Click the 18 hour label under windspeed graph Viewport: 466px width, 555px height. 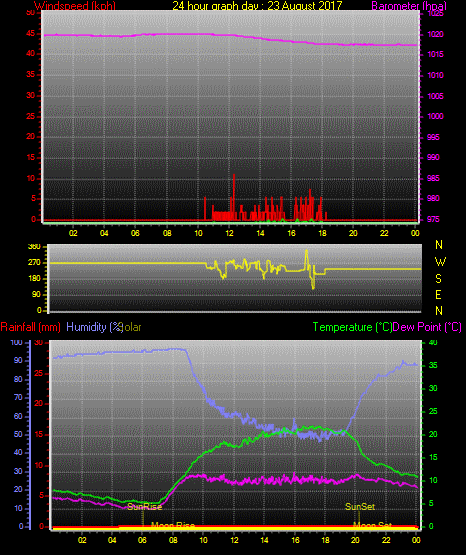(x=322, y=233)
